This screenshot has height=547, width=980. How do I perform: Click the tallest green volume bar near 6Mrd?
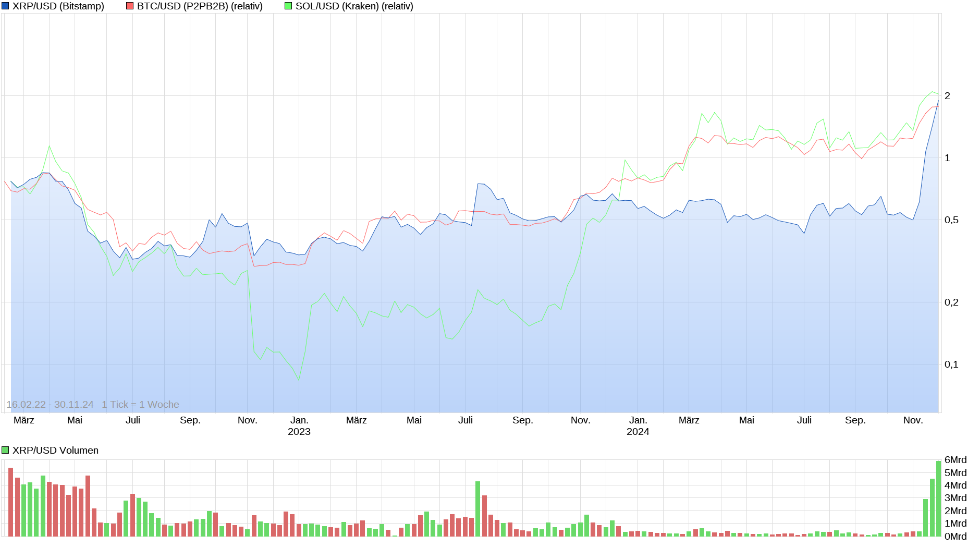pos(938,499)
